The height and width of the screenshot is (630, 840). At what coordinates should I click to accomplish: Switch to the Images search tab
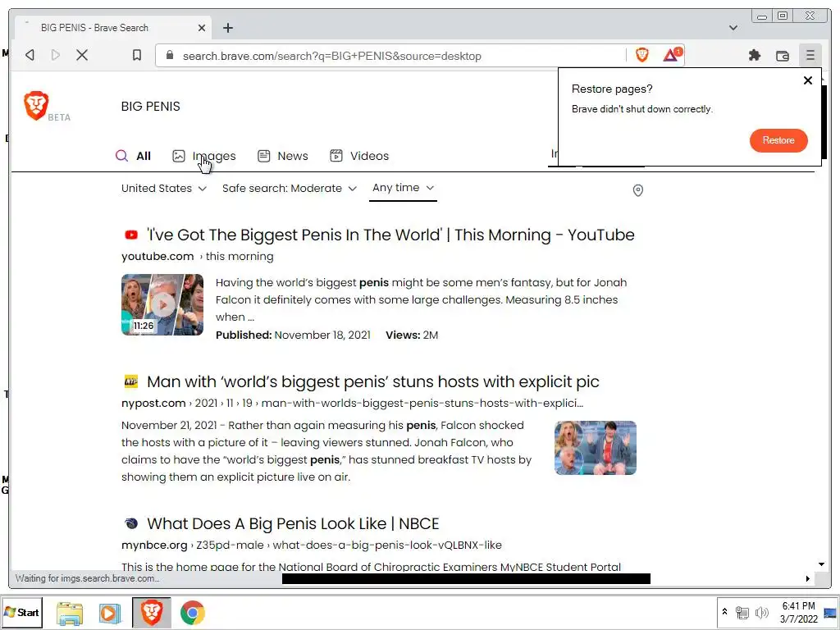point(204,156)
